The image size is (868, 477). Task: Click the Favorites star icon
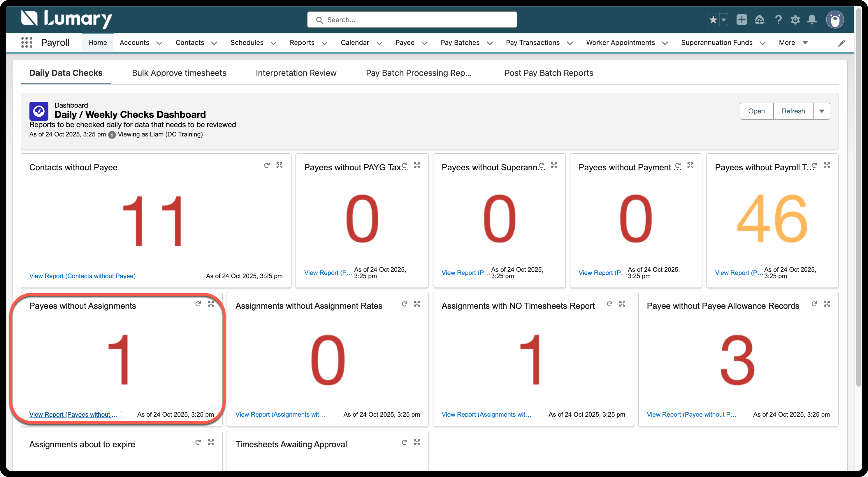tap(713, 20)
